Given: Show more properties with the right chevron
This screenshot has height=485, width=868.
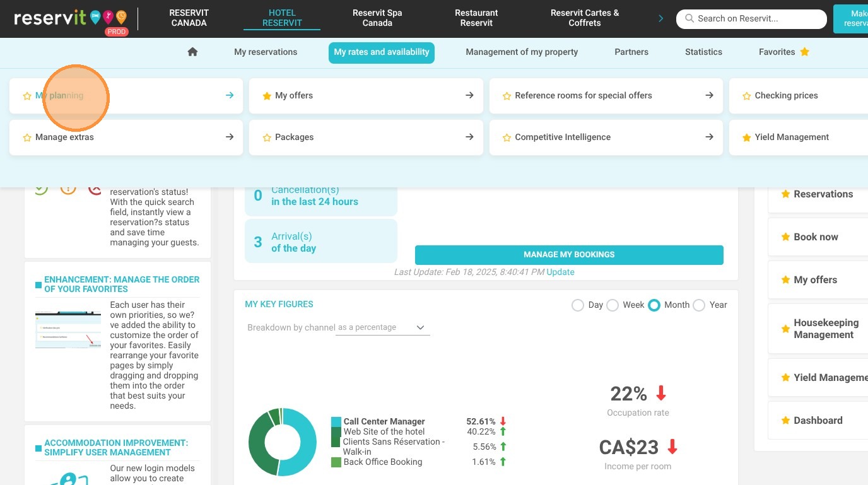Looking at the screenshot, I should tap(660, 18).
